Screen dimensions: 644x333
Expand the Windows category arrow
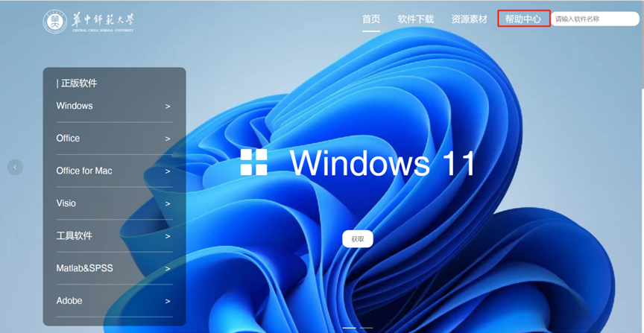coord(168,107)
